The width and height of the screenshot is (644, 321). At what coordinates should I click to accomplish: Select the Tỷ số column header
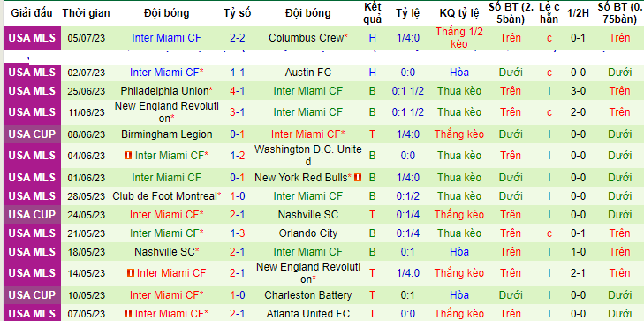click(238, 13)
